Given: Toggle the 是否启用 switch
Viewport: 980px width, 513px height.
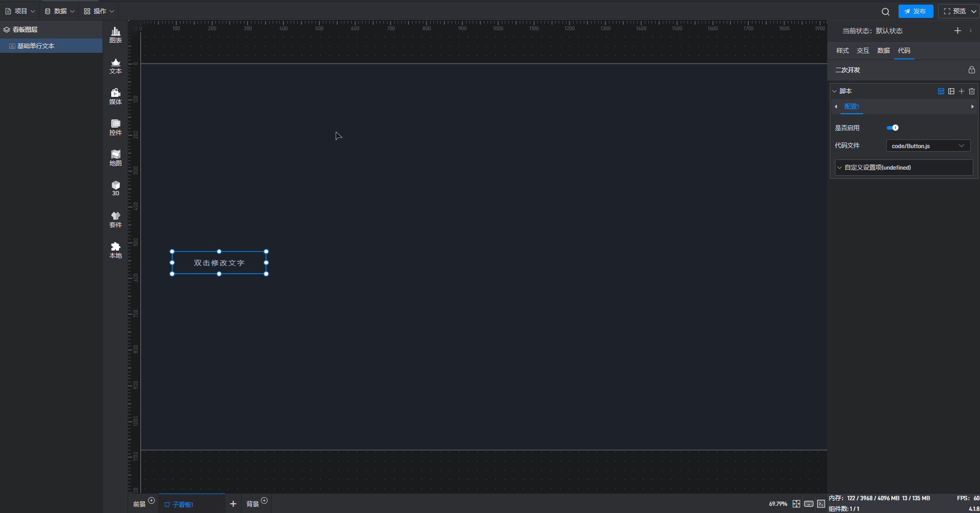Looking at the screenshot, I should pyautogui.click(x=892, y=128).
